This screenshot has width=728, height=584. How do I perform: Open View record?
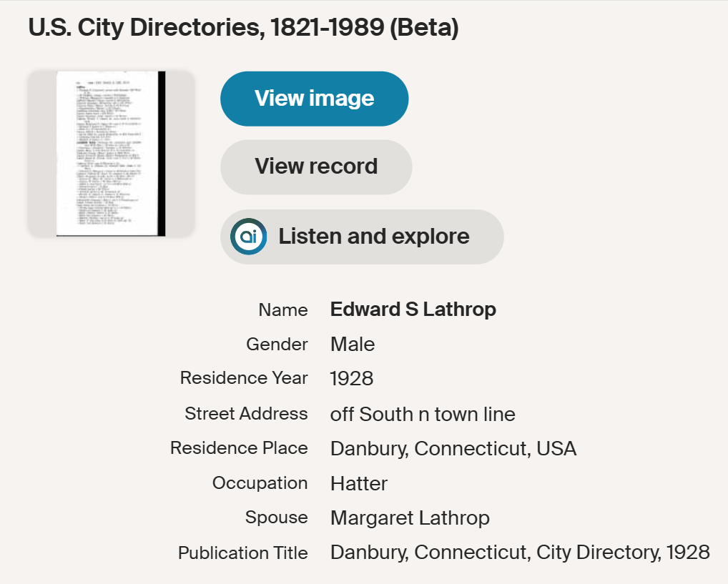(316, 167)
